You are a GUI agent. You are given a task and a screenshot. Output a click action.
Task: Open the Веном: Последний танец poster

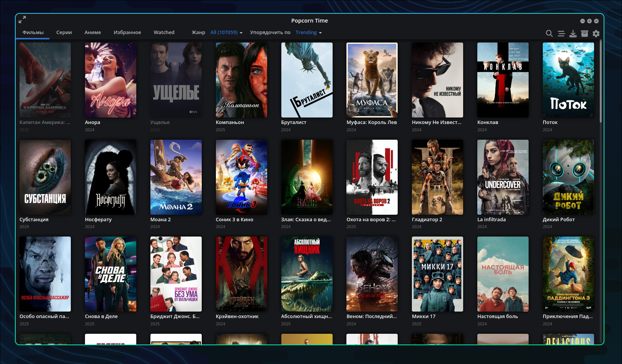coord(372,274)
